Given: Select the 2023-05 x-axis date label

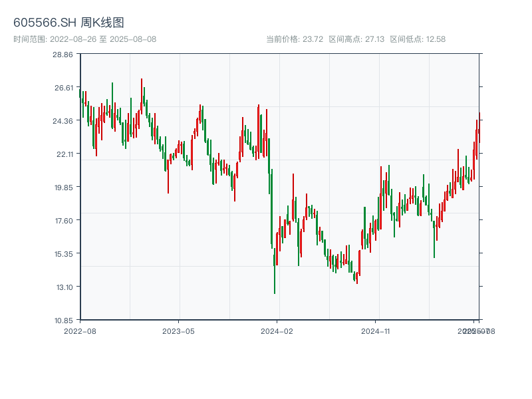Looking at the screenshot, I should pos(178,331).
